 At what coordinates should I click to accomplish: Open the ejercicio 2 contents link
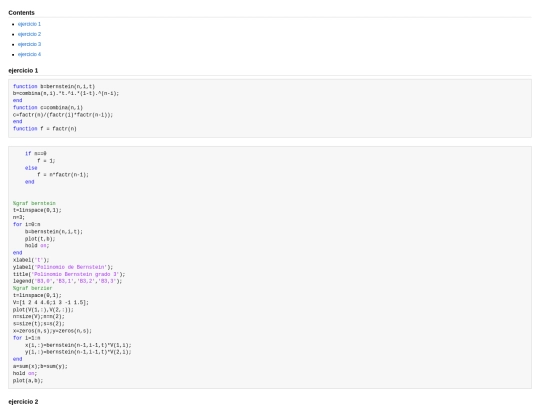(29, 34)
